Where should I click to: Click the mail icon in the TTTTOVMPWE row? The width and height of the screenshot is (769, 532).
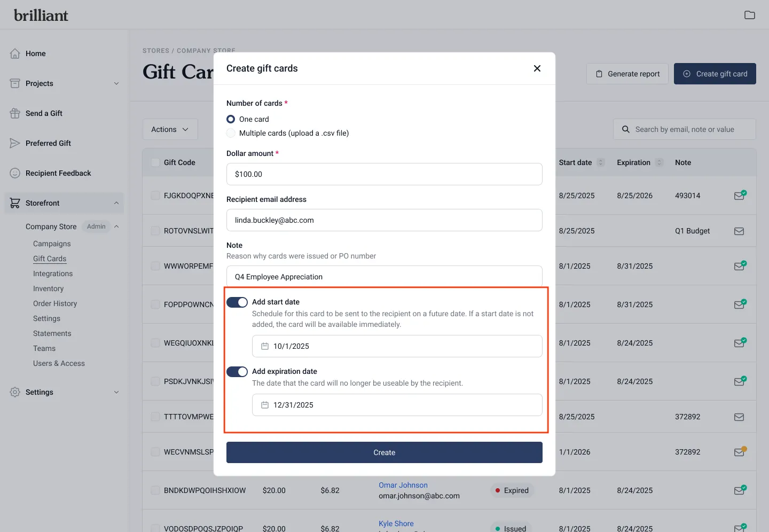tap(739, 417)
